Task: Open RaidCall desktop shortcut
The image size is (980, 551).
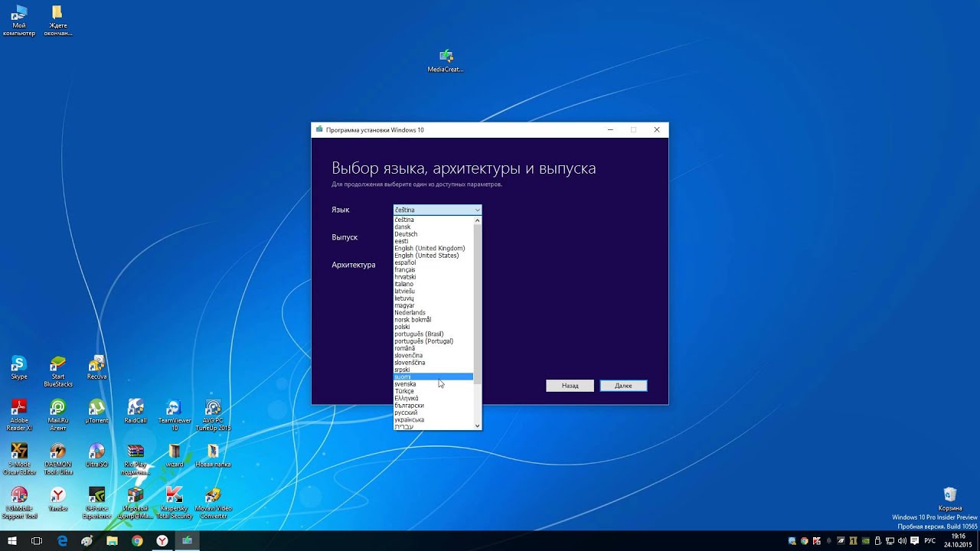Action: (136, 411)
